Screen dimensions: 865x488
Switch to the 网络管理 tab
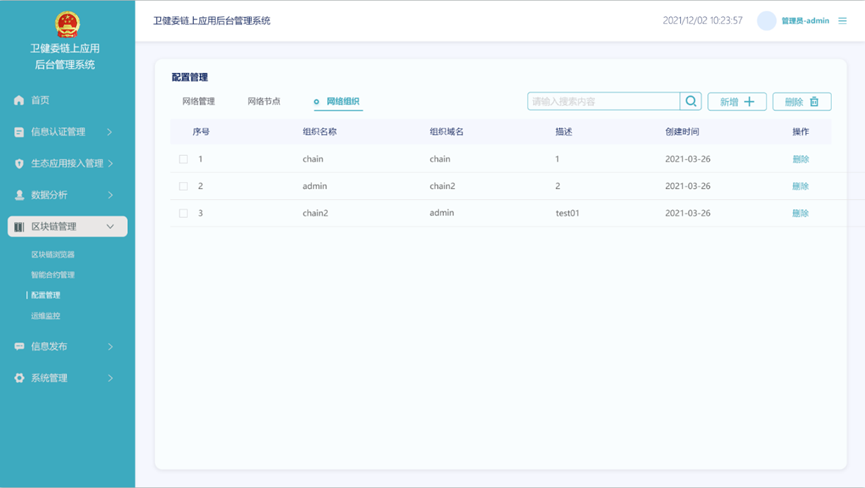point(199,101)
